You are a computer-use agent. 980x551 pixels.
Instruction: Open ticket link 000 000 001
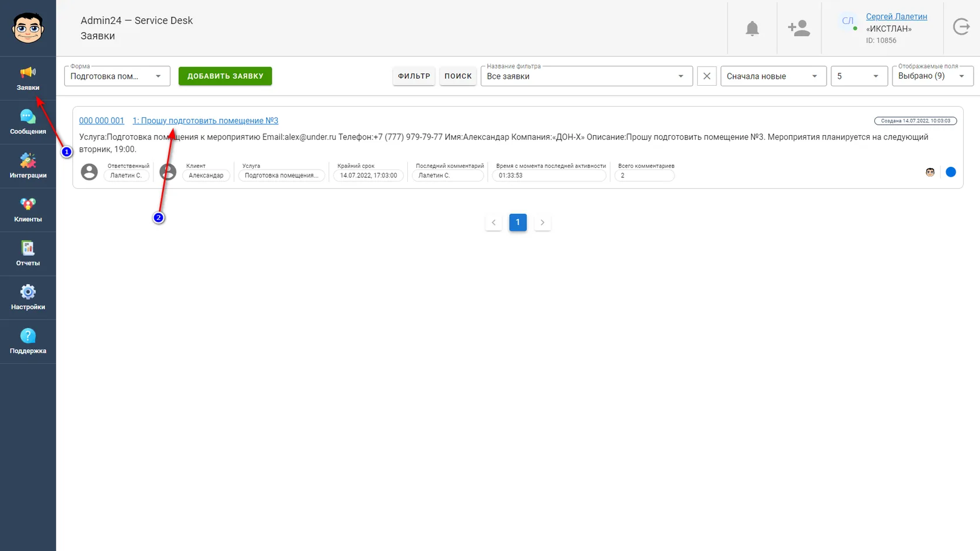click(x=101, y=121)
